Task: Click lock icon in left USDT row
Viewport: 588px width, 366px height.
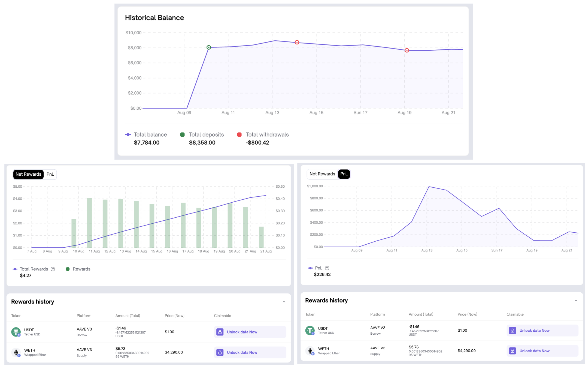Action: click(220, 332)
